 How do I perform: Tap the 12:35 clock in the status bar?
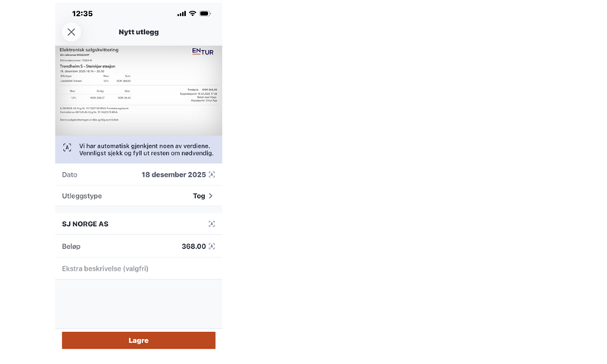[82, 14]
